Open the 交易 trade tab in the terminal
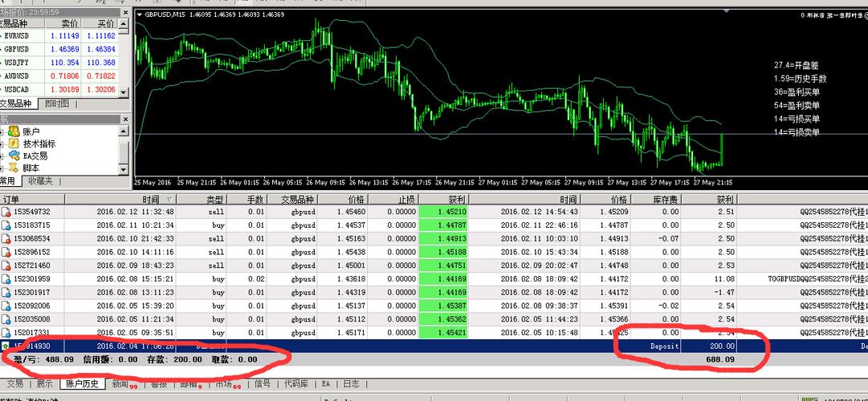The height and width of the screenshot is (401, 868). click(x=15, y=384)
